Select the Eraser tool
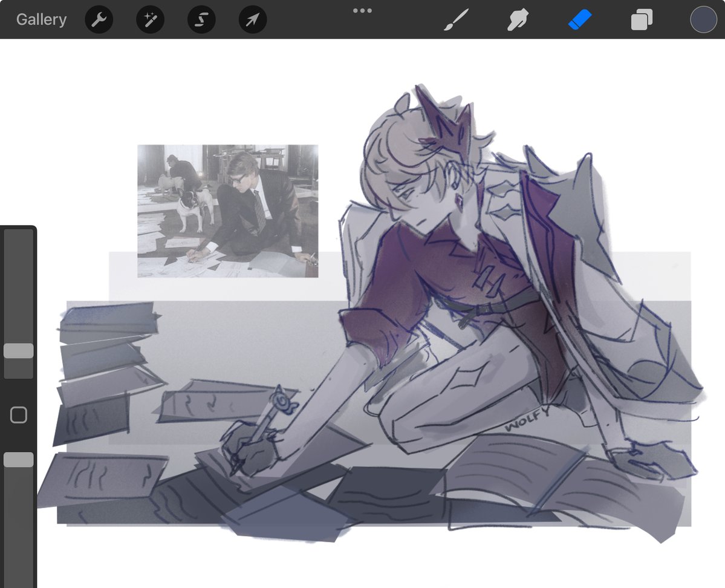This screenshot has width=725, height=588. click(x=580, y=20)
